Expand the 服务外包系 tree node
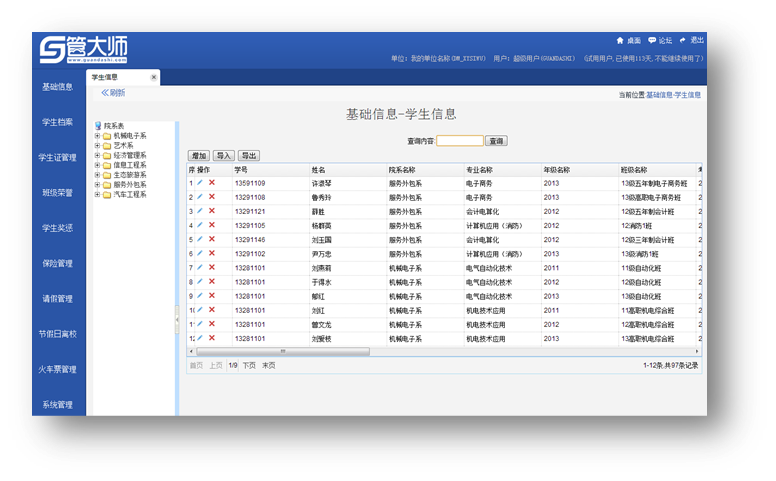The width and height of the screenshot is (776, 481). [x=97, y=185]
